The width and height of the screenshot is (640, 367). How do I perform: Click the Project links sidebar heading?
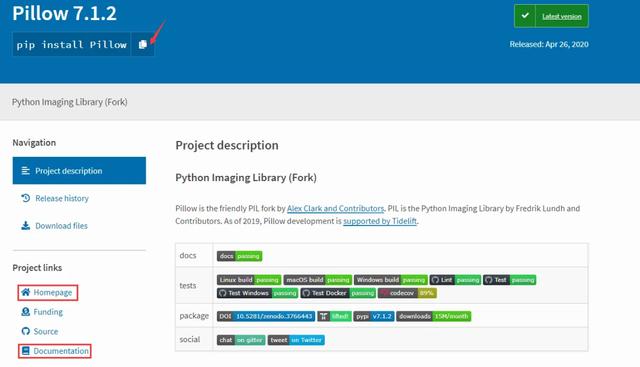click(37, 268)
